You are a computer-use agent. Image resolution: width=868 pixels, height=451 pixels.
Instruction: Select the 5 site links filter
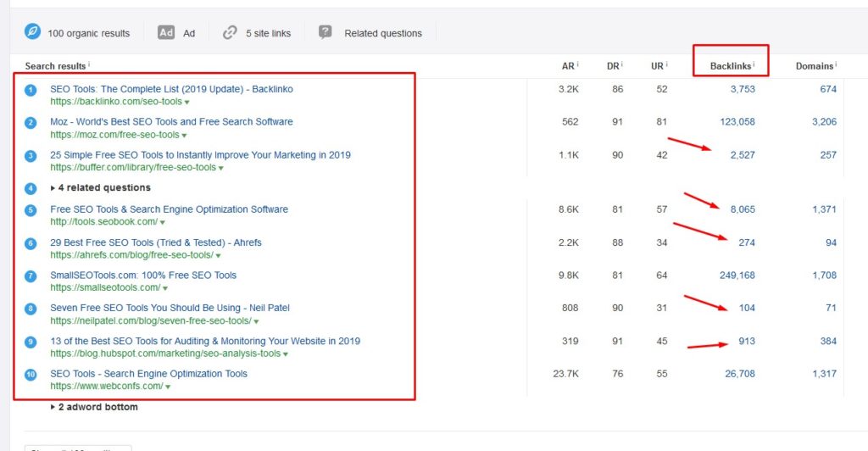coord(269,33)
